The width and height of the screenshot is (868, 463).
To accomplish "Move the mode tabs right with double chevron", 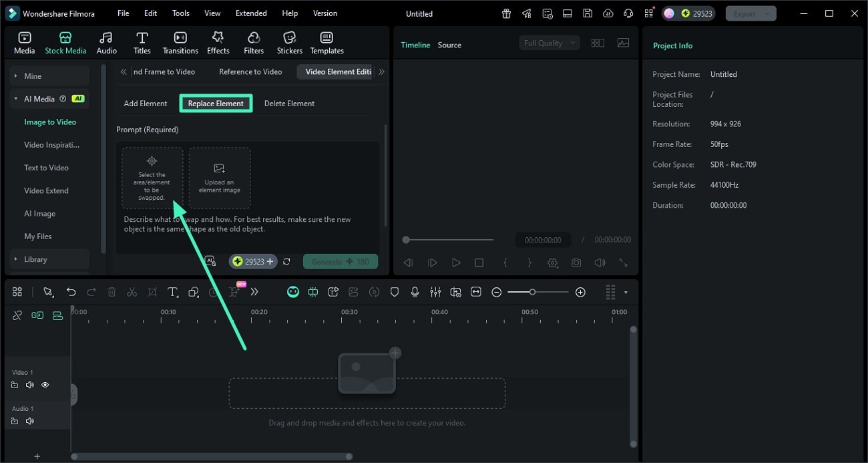I will pyautogui.click(x=381, y=71).
